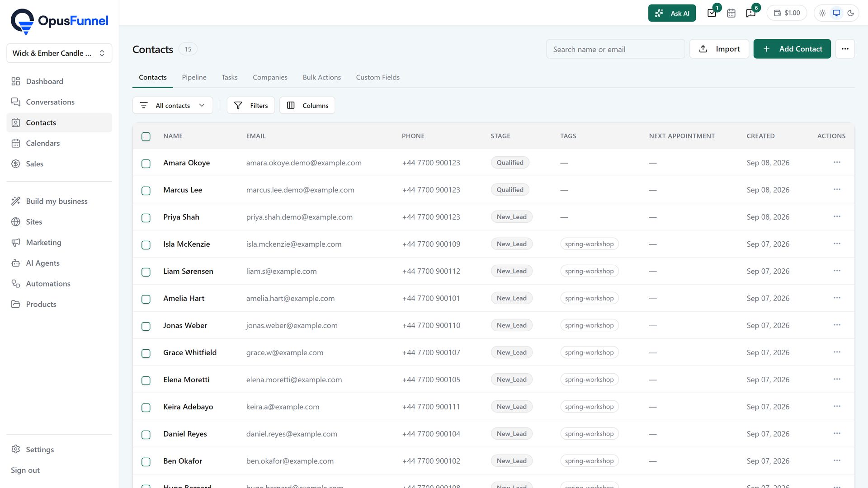Viewport: 868px width, 488px height.
Task: Switch to the Companies tab
Action: click(x=270, y=77)
